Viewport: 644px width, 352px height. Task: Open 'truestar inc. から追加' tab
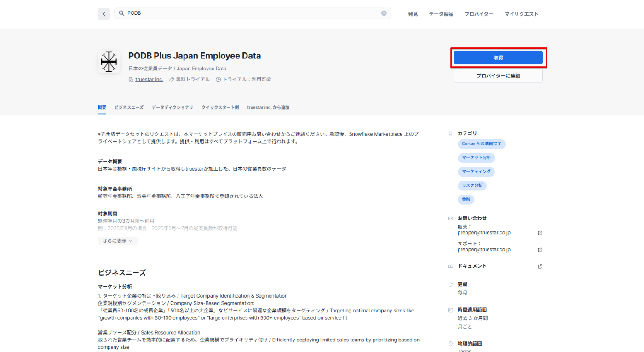point(268,107)
